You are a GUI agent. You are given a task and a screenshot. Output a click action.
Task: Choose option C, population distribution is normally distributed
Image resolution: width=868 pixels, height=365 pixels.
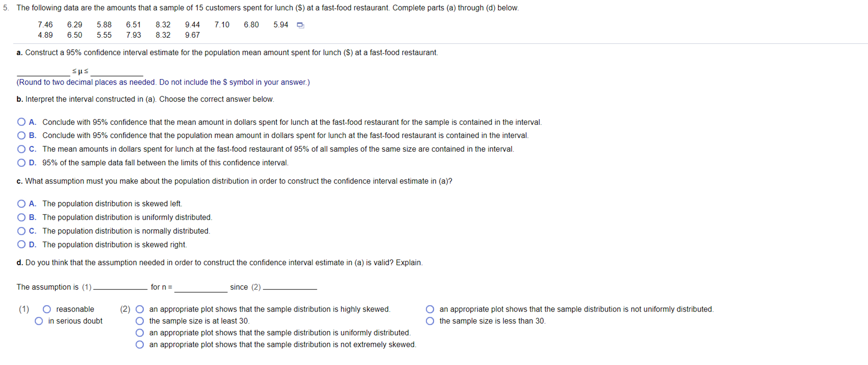click(21, 231)
